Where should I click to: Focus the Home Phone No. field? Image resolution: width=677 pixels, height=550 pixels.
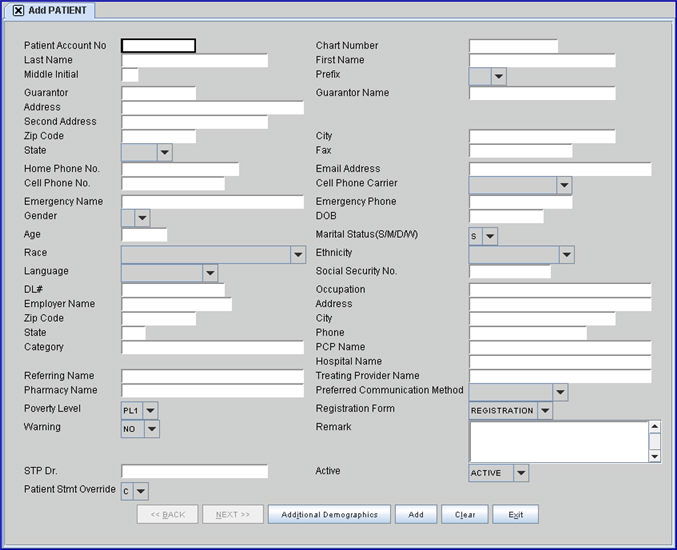(180, 169)
